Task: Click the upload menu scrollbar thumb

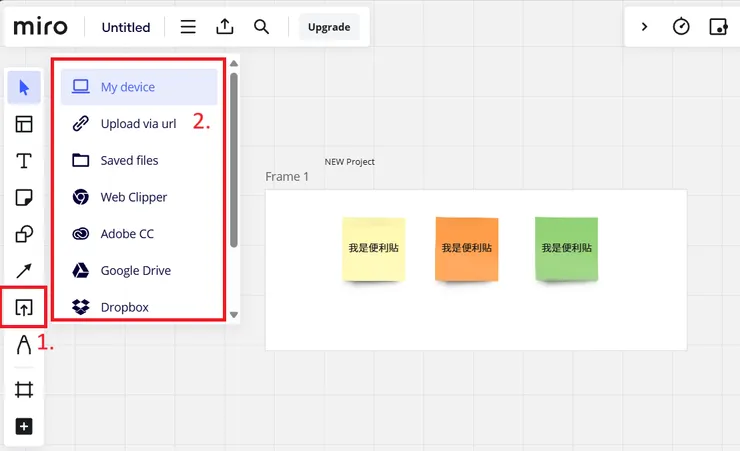Action: pyautogui.click(x=234, y=159)
